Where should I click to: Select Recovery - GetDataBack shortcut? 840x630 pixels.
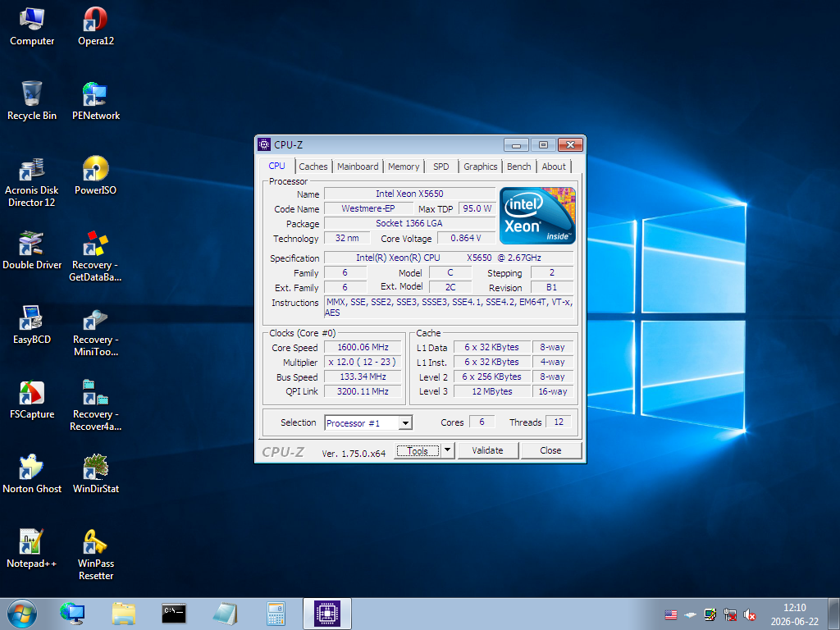tap(95, 257)
